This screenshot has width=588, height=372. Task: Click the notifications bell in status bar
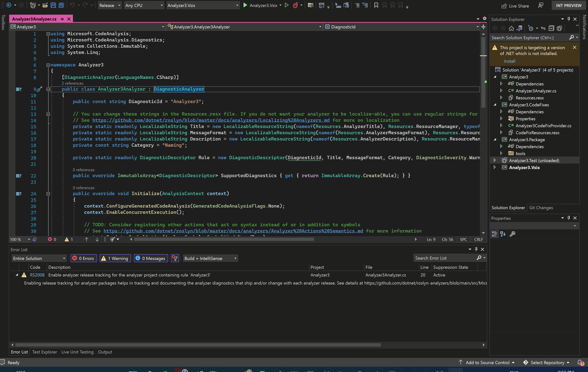pyautogui.click(x=580, y=363)
